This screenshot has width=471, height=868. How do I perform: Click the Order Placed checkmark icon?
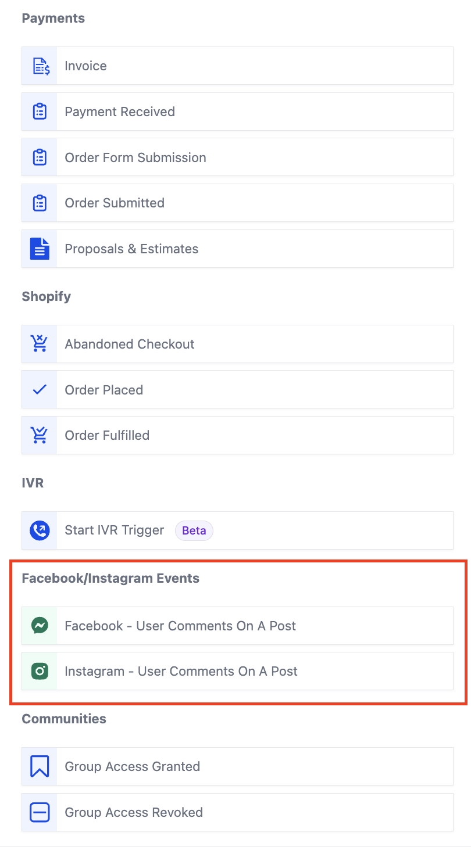40,390
